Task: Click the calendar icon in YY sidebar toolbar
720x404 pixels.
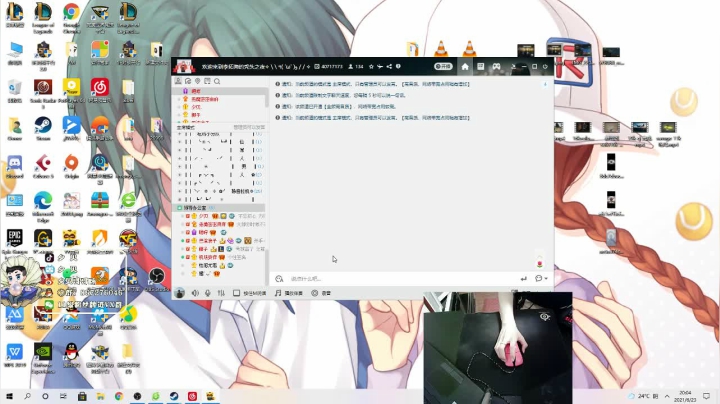Action: pyautogui.click(x=207, y=81)
